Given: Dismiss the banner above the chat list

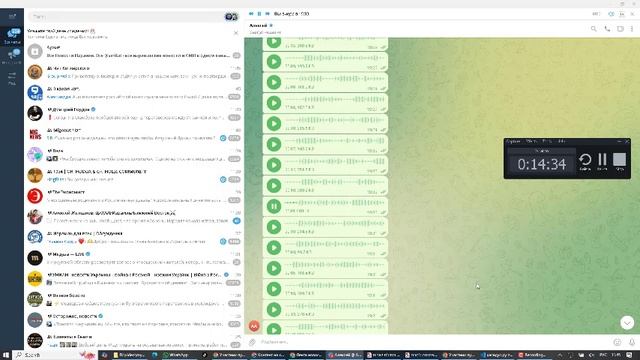Looking at the screenshot, I should (236, 33).
